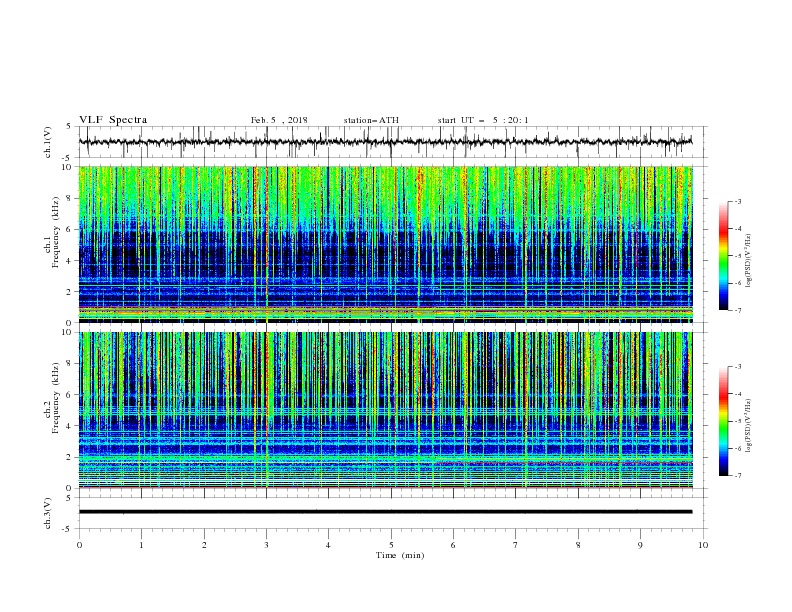Click the "-6" label on ch.2 color bar
This screenshot has width=792, height=612.
738,448
